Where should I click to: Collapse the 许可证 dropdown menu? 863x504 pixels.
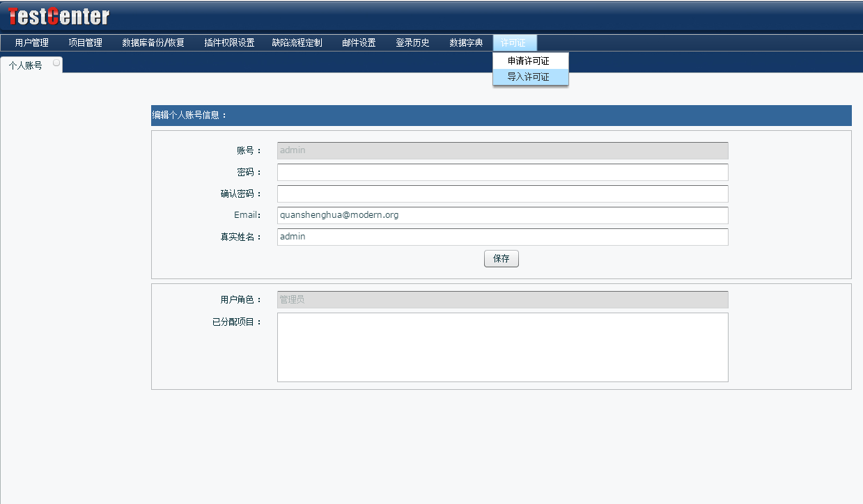click(513, 42)
